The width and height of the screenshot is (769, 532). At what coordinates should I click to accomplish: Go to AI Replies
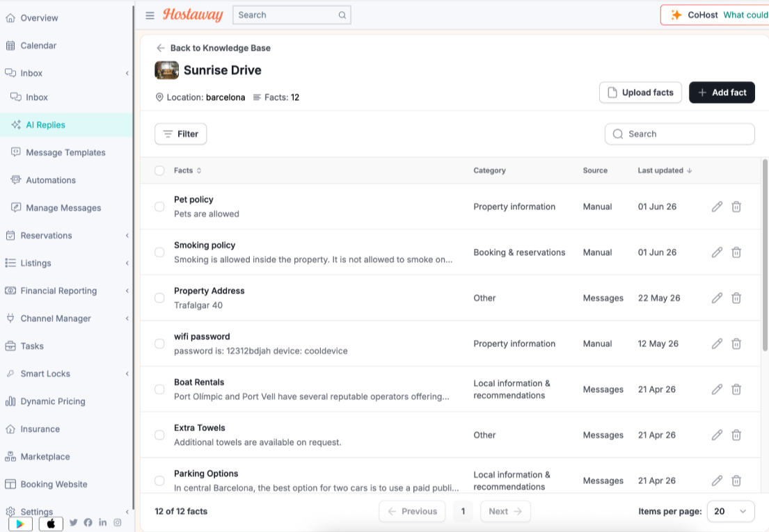(66, 125)
